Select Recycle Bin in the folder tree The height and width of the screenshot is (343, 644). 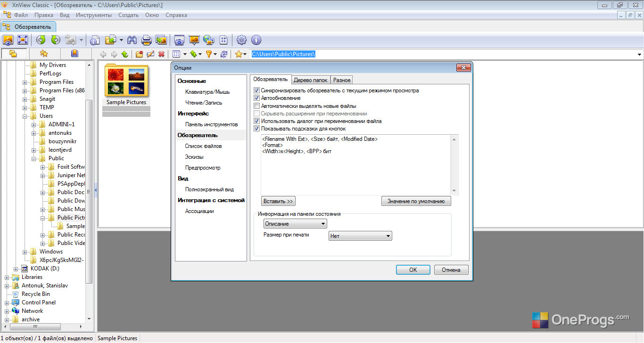coord(36,294)
